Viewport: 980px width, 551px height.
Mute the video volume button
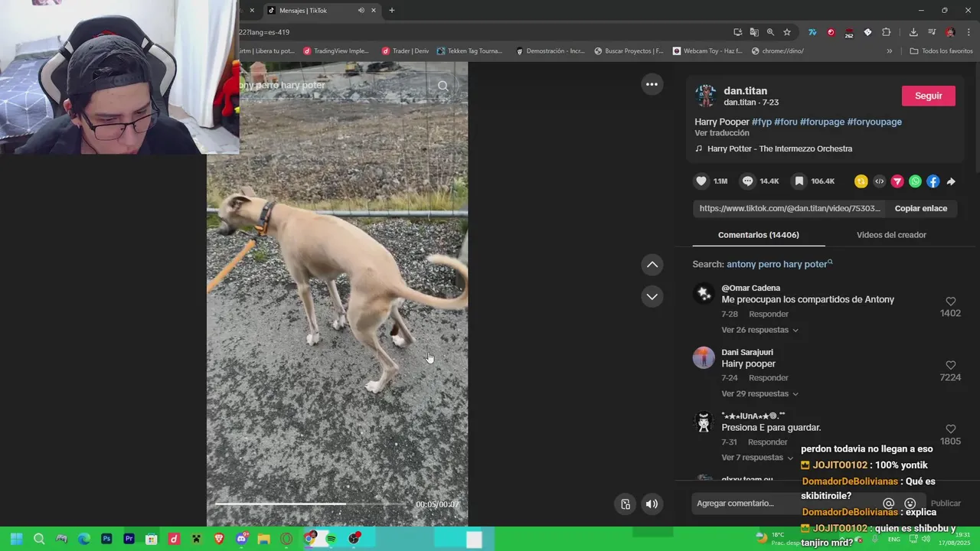click(x=652, y=504)
